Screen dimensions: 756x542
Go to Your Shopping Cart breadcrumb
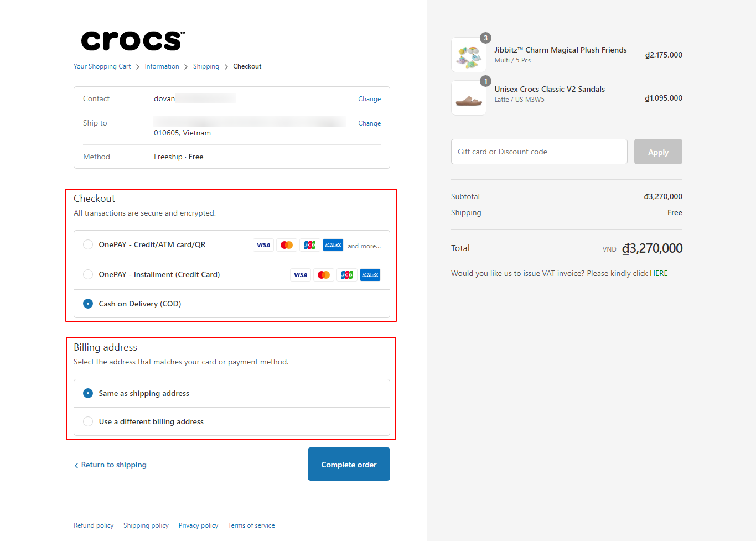click(x=102, y=66)
